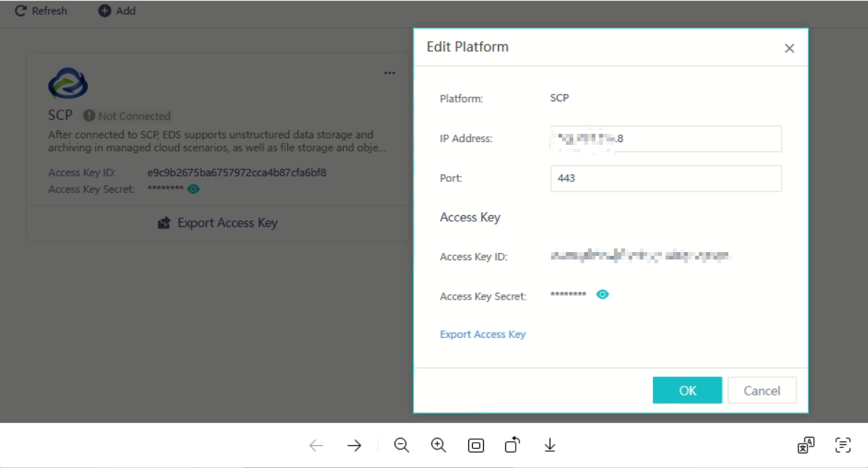The height and width of the screenshot is (468, 868).
Task: Close the Edit Platform dialog with X
Action: tap(789, 49)
